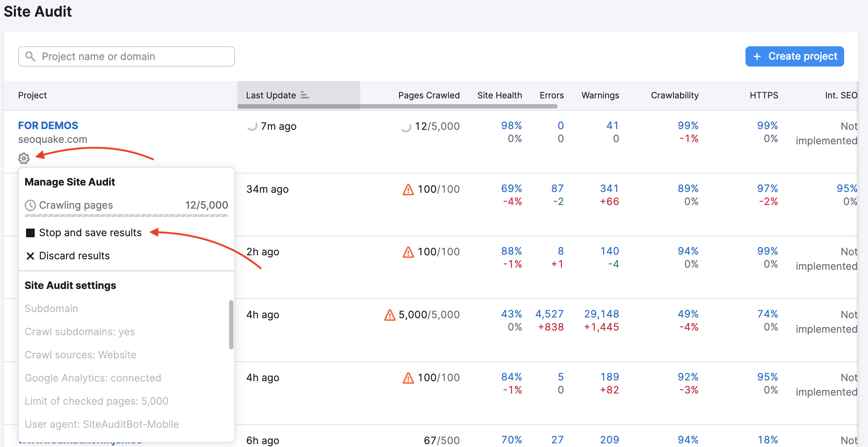Click the stop square icon next to Stop and save results
The width and height of the screenshot is (868, 447).
point(30,233)
